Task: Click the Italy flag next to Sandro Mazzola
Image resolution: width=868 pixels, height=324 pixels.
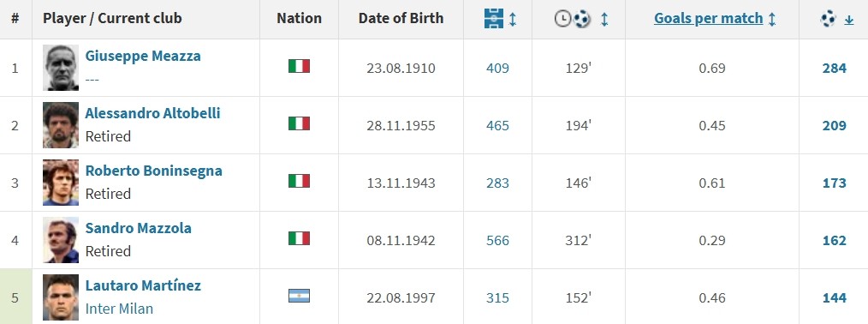Action: click(299, 238)
